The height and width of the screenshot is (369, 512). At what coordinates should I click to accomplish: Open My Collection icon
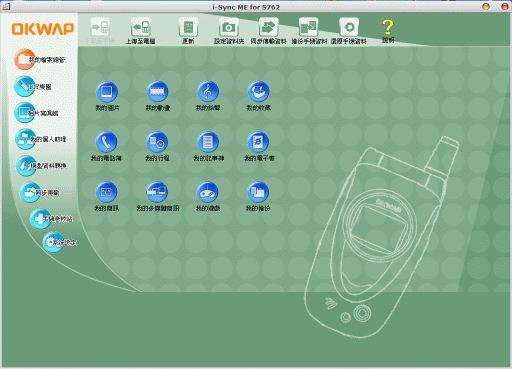258,91
